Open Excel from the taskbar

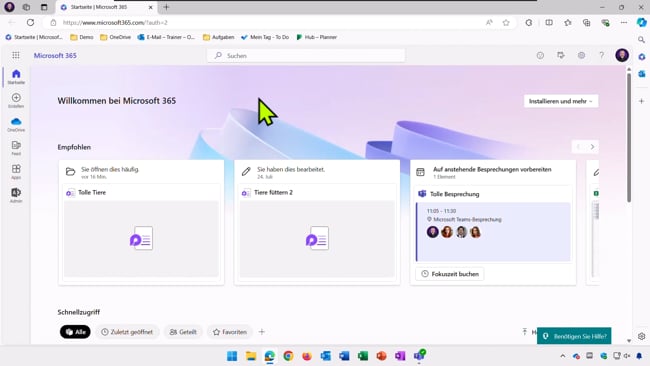(x=363, y=356)
